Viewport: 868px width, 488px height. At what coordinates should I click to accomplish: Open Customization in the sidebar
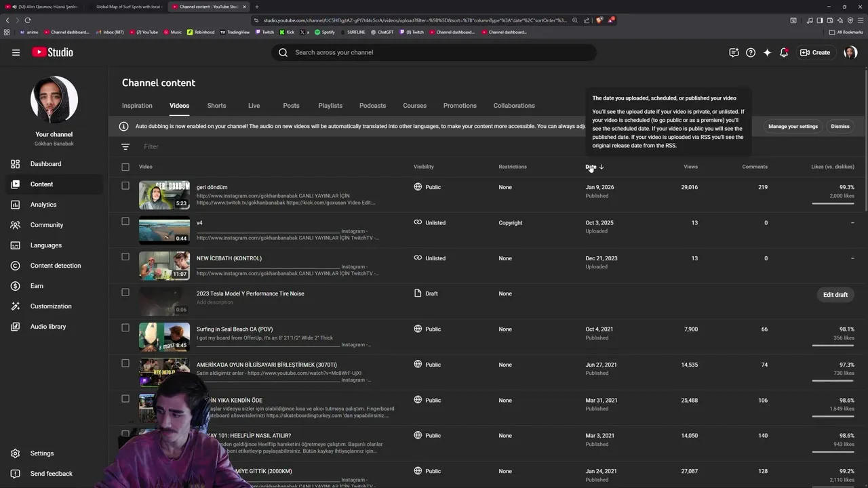point(54,306)
